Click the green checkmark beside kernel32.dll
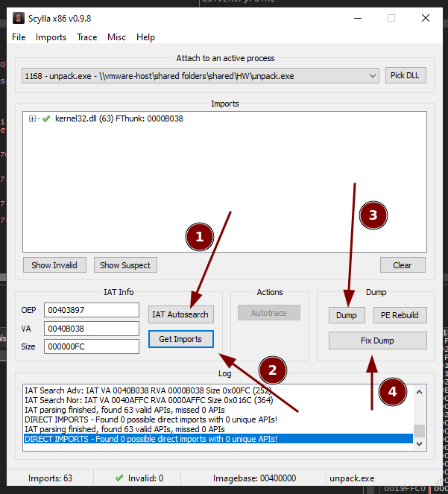 [x=46, y=118]
